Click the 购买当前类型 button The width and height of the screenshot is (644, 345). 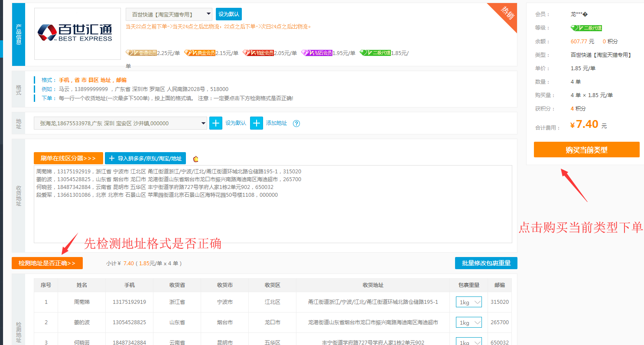tap(587, 150)
